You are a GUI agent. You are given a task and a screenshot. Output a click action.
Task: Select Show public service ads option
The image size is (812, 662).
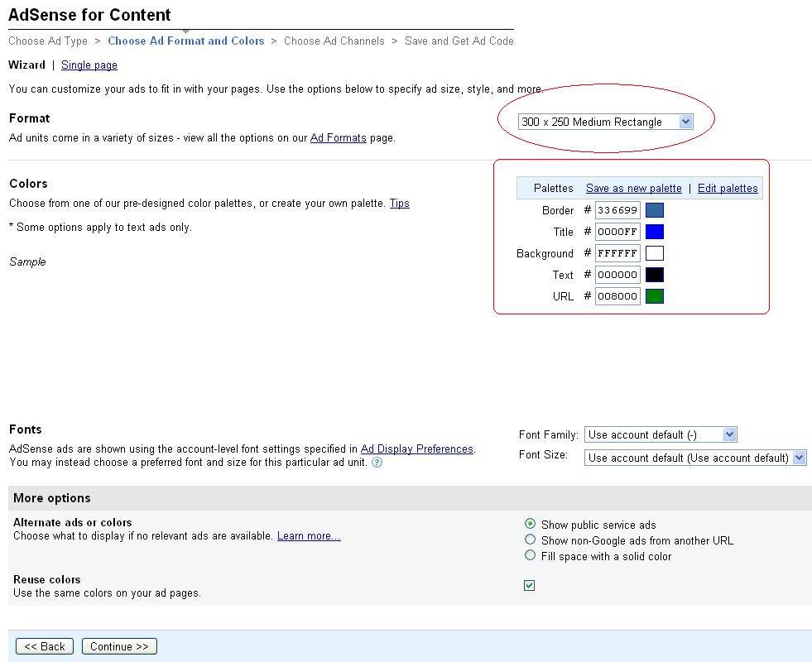click(x=530, y=524)
